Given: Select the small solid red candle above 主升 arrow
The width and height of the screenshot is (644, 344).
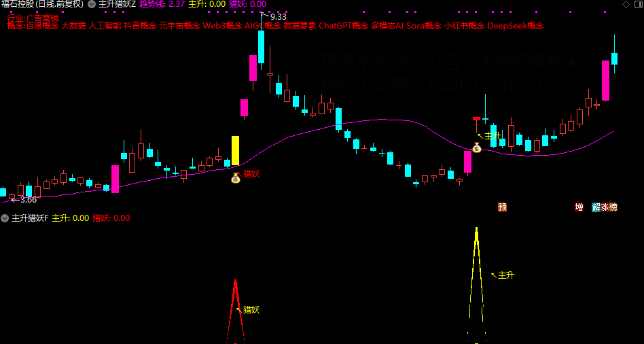Looking at the screenshot, I should [476, 118].
